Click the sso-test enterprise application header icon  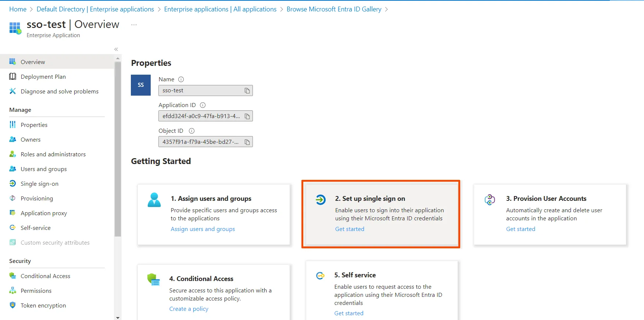tap(15, 28)
